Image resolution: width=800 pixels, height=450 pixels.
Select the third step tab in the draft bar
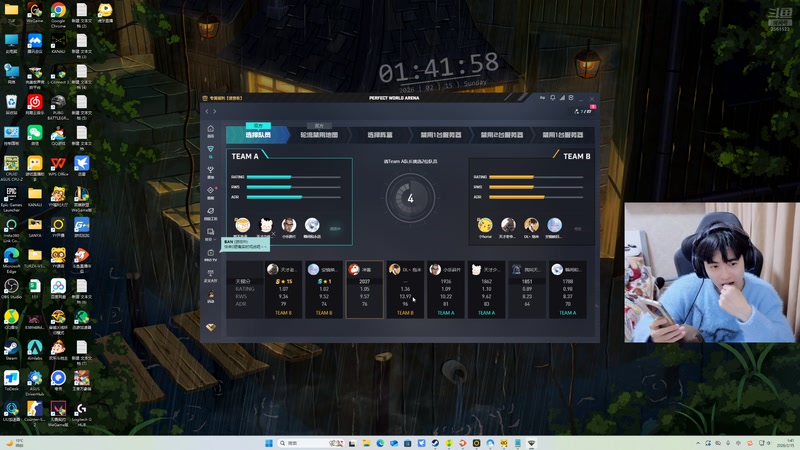pyautogui.click(x=380, y=135)
